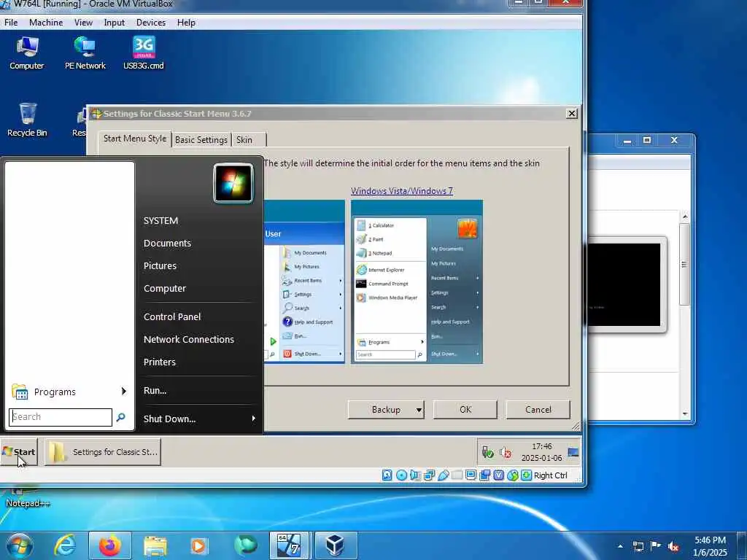Open File Explorer from host taskbar
This screenshot has width=747, height=560.
coord(155,546)
